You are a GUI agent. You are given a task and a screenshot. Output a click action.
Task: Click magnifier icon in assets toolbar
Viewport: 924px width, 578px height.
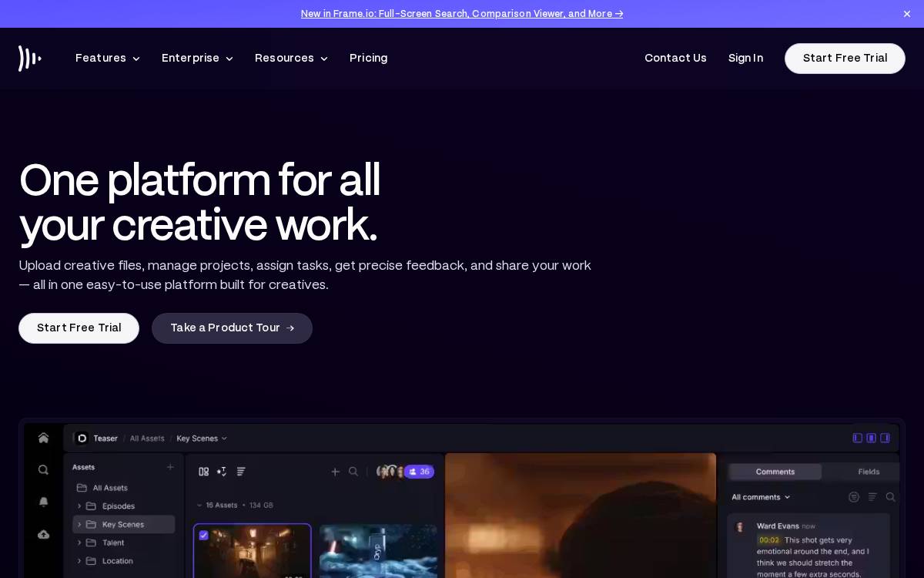click(353, 472)
